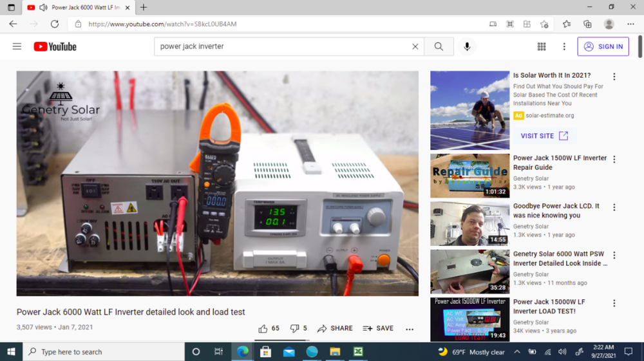
Task: Clear the search box with the X
Action: click(415, 46)
